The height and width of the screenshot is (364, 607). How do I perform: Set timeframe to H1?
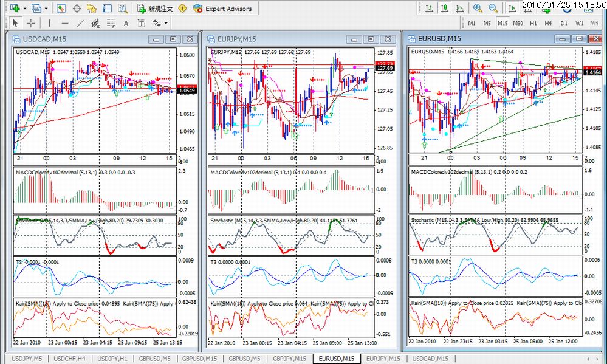coord(533,23)
